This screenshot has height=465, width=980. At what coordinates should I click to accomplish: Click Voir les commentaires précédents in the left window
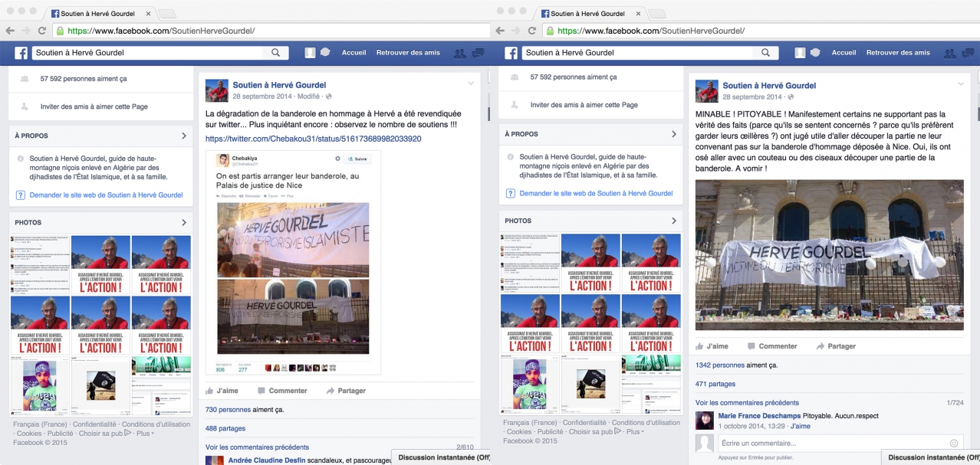click(257, 447)
